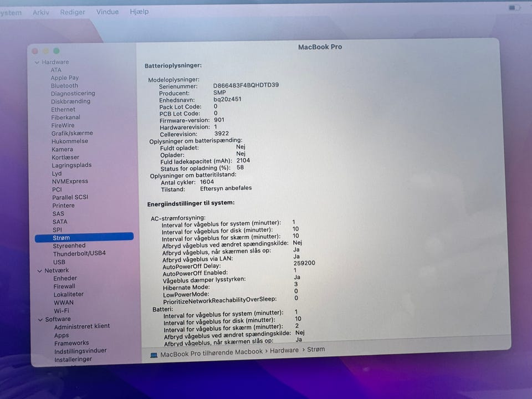Select Installeringer under Software
Image resolution: width=532 pixels, height=399 pixels.
point(73,359)
